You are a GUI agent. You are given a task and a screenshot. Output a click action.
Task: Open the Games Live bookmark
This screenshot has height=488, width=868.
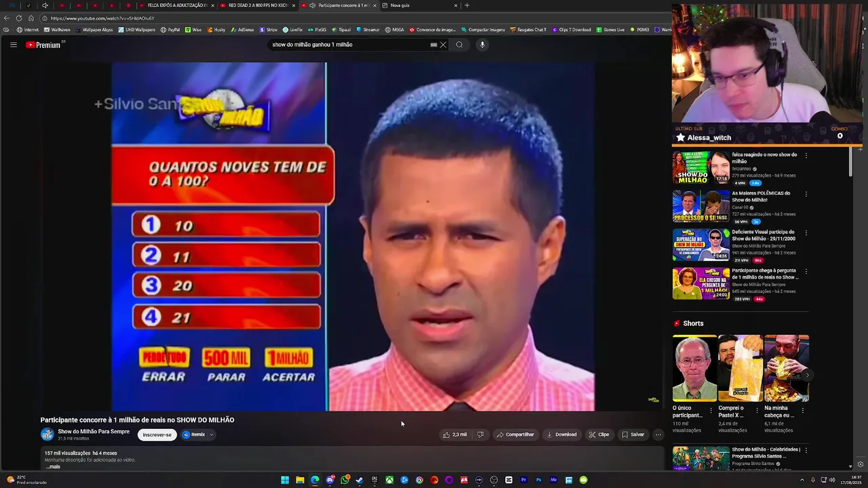point(610,30)
